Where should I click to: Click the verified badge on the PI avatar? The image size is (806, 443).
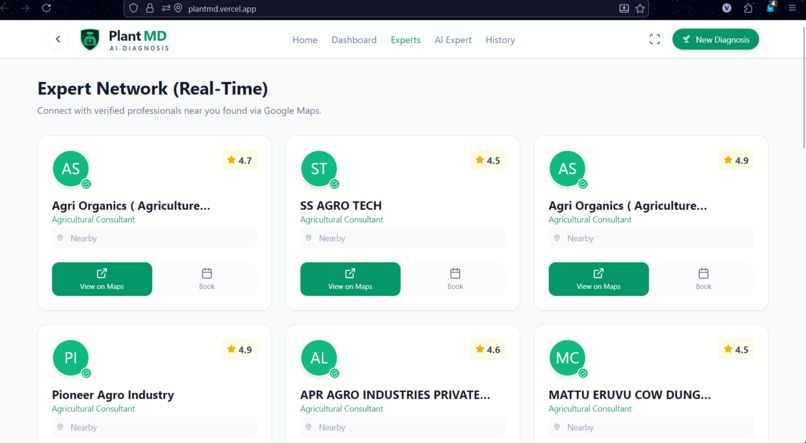point(86,373)
